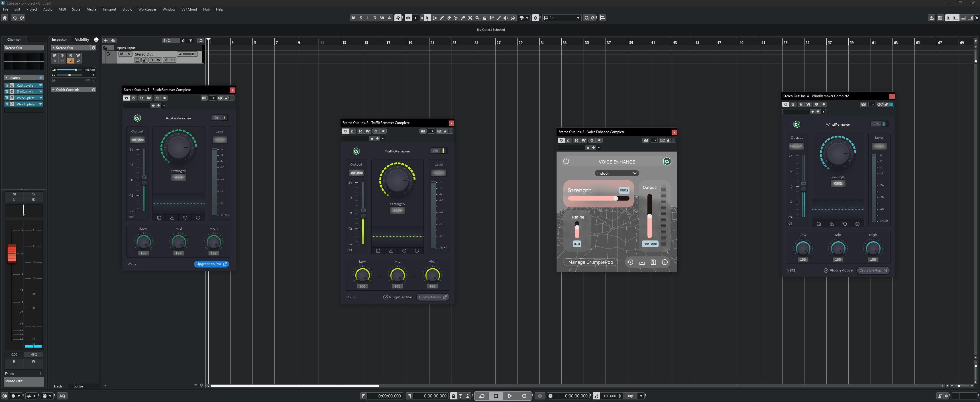Viewport: 980px width, 402px height.
Task: Select the Zoom magnifier tool
Action: 477,18
